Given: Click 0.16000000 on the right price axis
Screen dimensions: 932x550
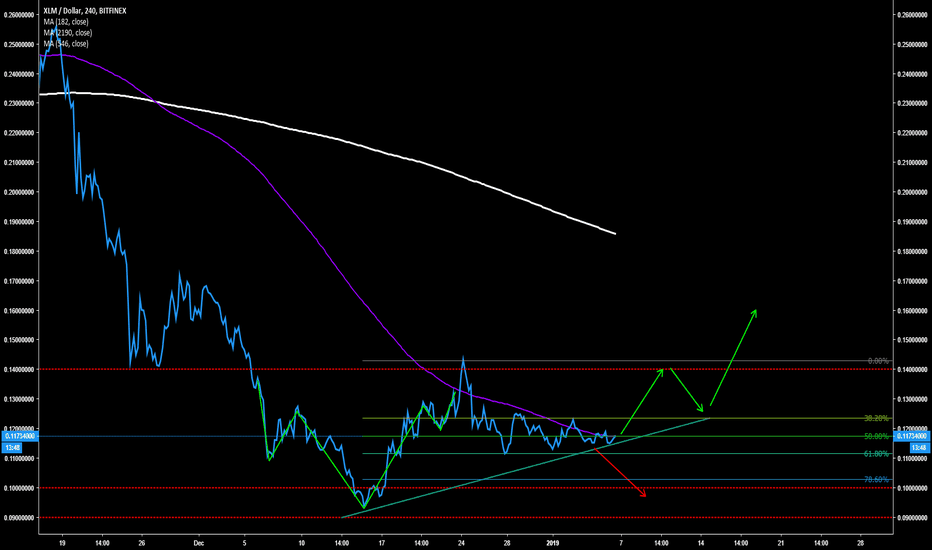Looking at the screenshot, I should [912, 310].
